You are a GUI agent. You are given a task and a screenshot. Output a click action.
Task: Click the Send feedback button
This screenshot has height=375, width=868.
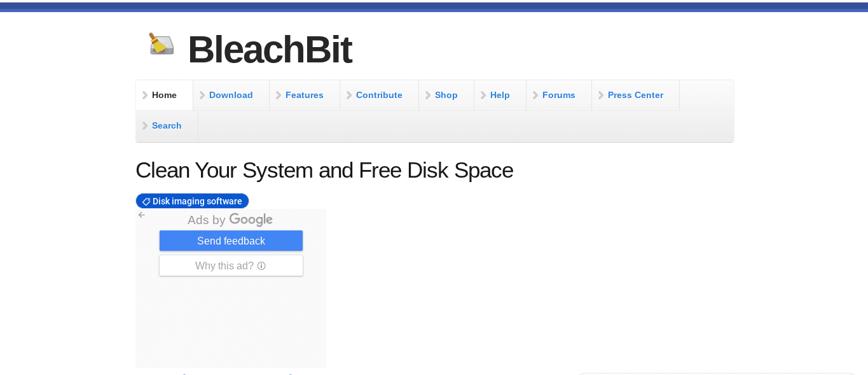coord(231,241)
